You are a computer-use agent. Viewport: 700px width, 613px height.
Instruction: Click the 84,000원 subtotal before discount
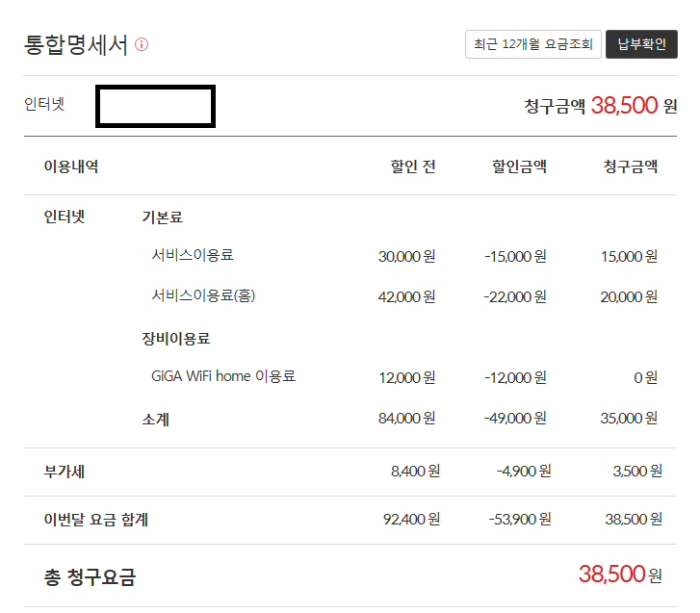click(407, 419)
